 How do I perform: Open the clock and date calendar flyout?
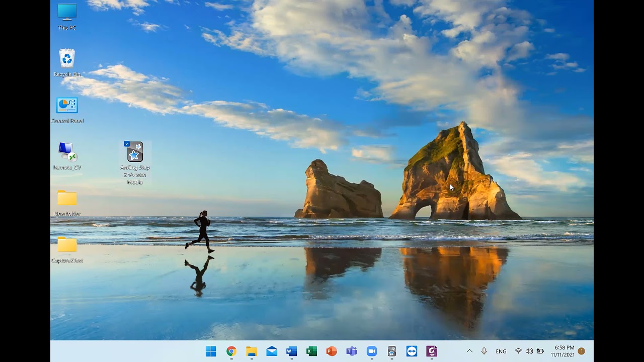(x=562, y=351)
